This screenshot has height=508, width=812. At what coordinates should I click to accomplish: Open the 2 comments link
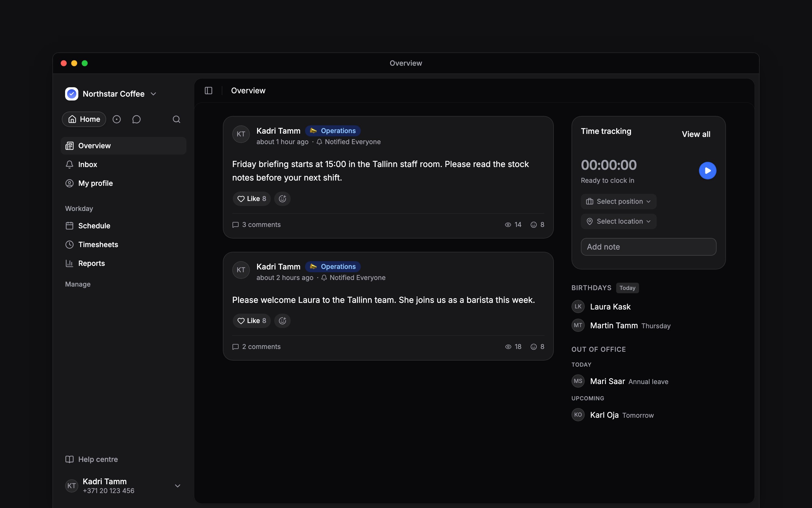click(x=256, y=347)
